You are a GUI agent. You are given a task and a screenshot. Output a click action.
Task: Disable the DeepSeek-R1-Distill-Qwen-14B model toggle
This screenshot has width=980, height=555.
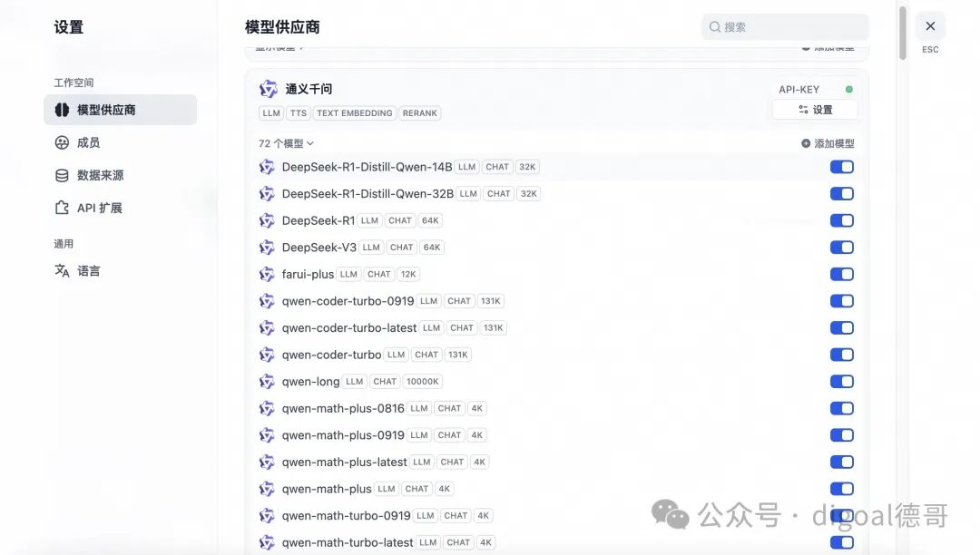[x=842, y=167]
